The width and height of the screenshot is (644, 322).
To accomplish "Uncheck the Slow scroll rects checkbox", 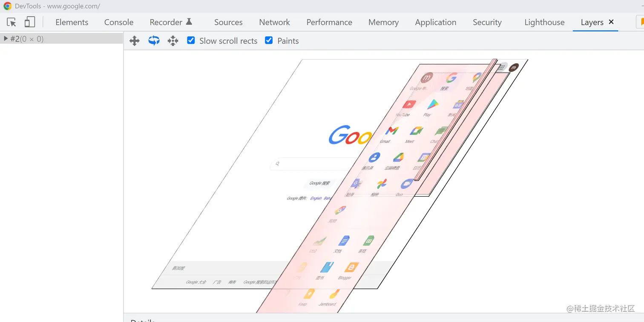I will click(191, 41).
